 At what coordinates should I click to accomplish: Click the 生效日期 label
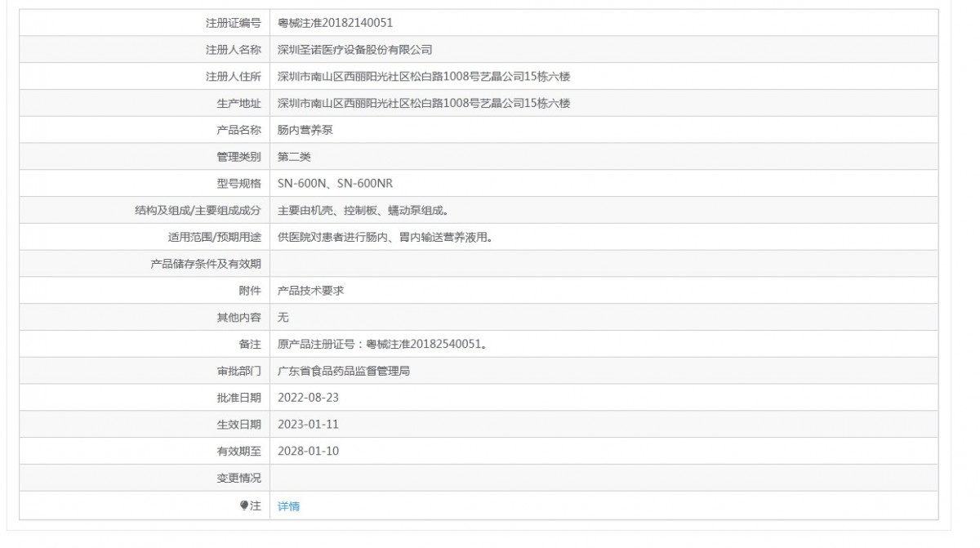(x=238, y=425)
